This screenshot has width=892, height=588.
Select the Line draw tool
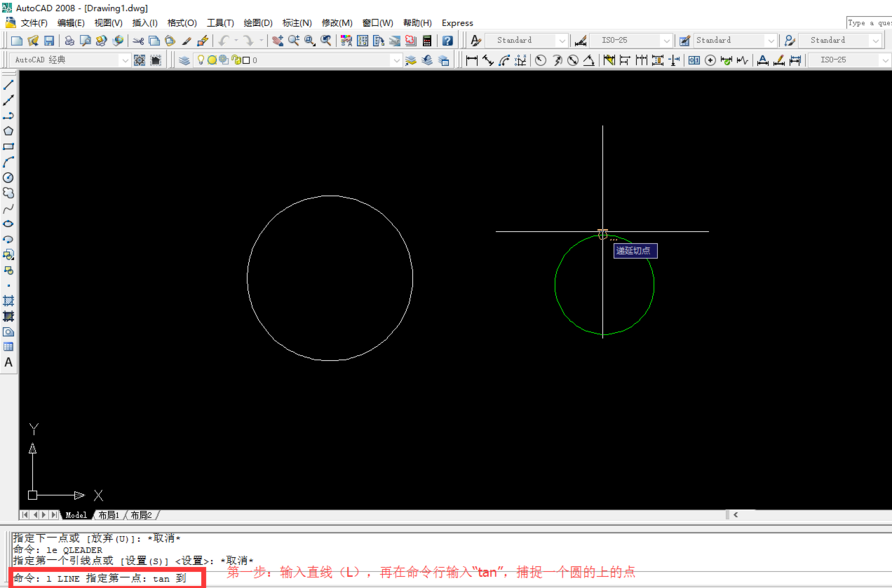[8, 85]
